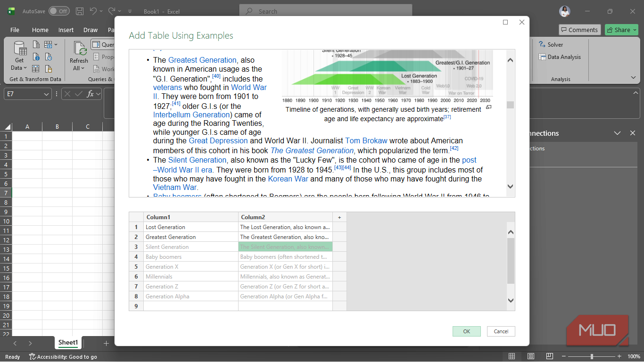Confirm the table with the OK button

[x=467, y=331]
